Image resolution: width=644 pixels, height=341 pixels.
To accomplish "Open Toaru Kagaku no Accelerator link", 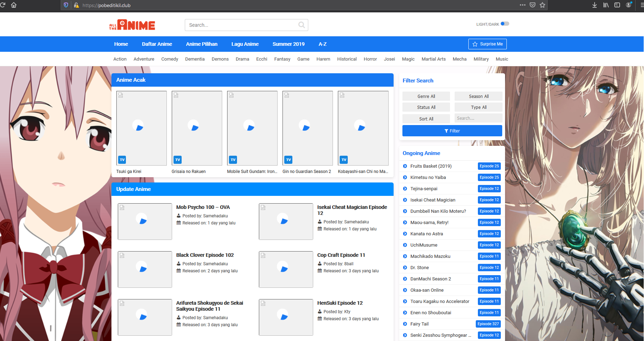I will (x=440, y=302).
